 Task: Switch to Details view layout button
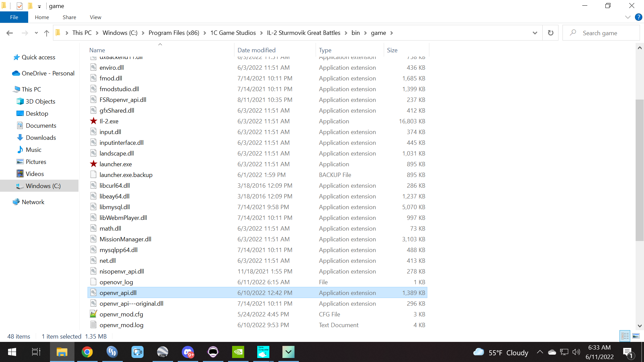(x=625, y=336)
